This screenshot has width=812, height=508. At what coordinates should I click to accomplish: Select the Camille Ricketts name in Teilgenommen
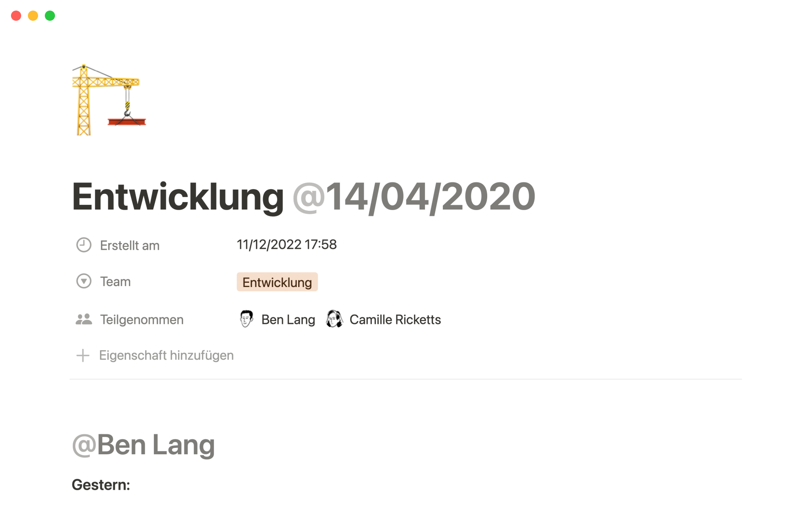(395, 320)
